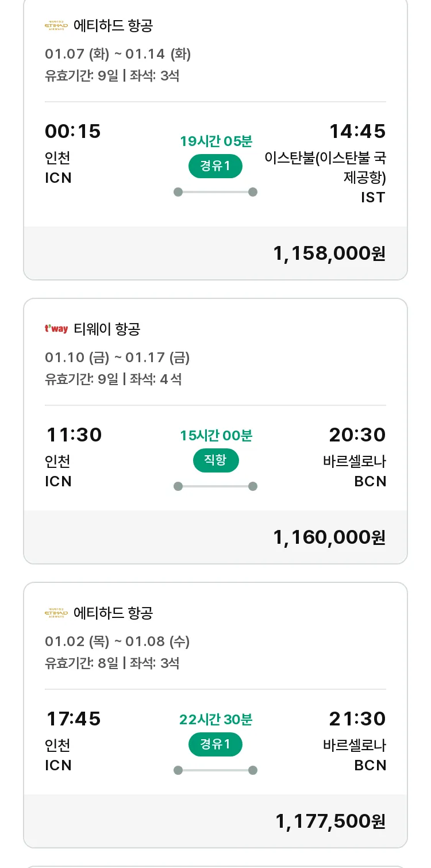Click Etihad Airways logo on Istanbul flight
This screenshot has height=868, width=431.
[x=56, y=26]
